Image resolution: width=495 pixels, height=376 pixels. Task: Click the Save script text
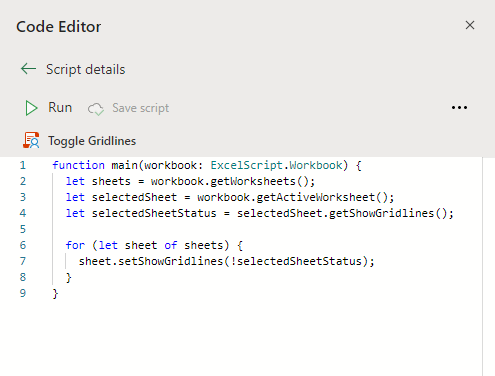tap(140, 108)
